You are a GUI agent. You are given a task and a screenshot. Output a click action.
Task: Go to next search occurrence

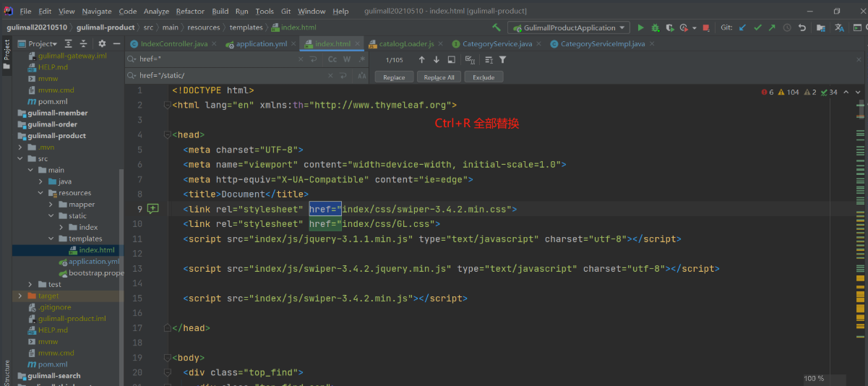coord(437,59)
